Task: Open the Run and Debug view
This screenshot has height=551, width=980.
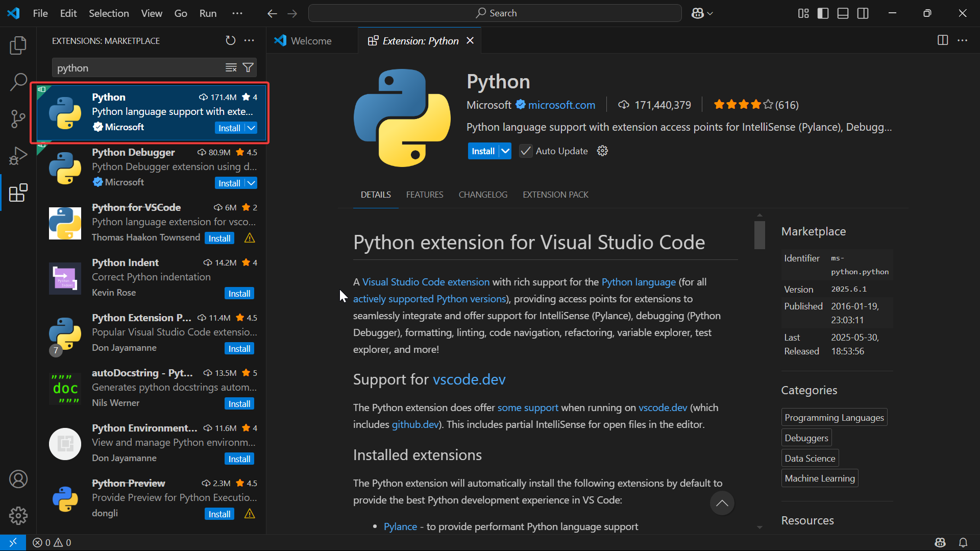Action: pos(18,156)
